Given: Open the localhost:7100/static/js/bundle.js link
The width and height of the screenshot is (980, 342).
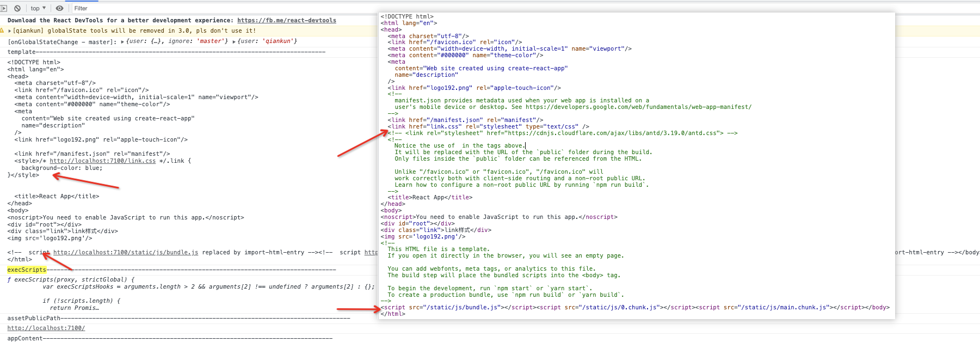Looking at the screenshot, I should coord(126,253).
